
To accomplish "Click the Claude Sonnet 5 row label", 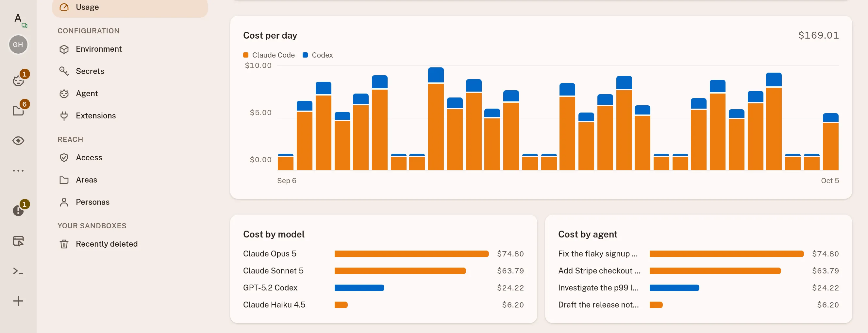I will 273,271.
